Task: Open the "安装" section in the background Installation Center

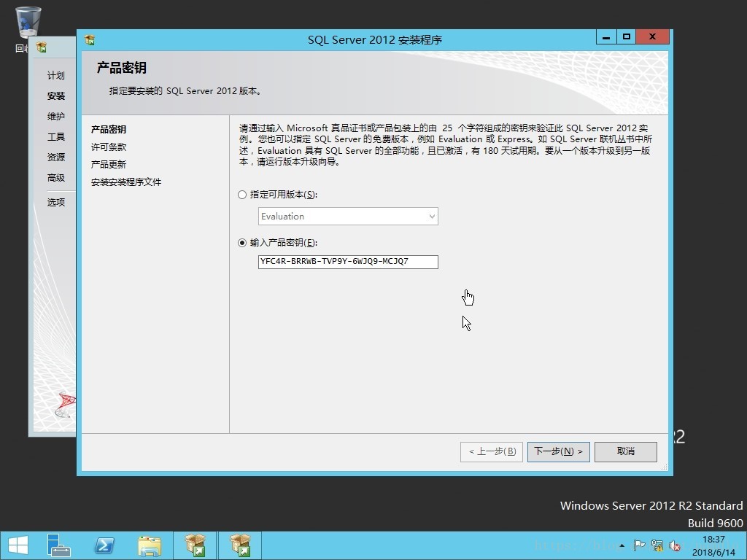Action: (x=55, y=96)
